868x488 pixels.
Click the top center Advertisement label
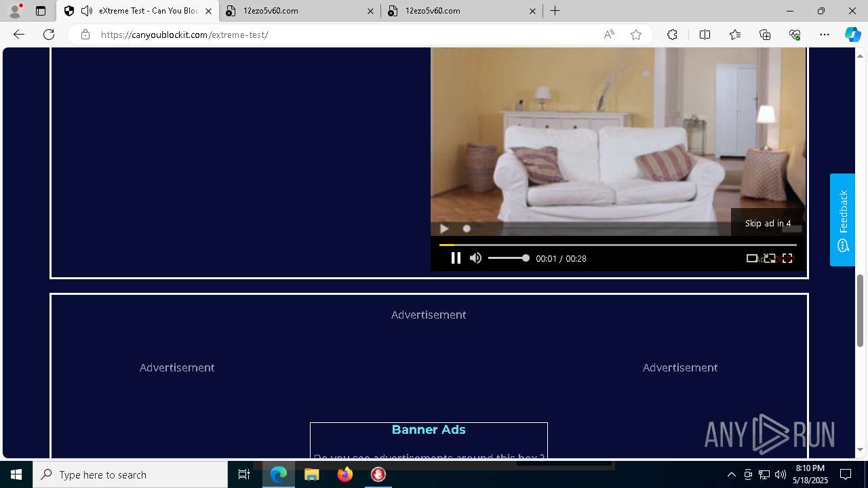(429, 314)
